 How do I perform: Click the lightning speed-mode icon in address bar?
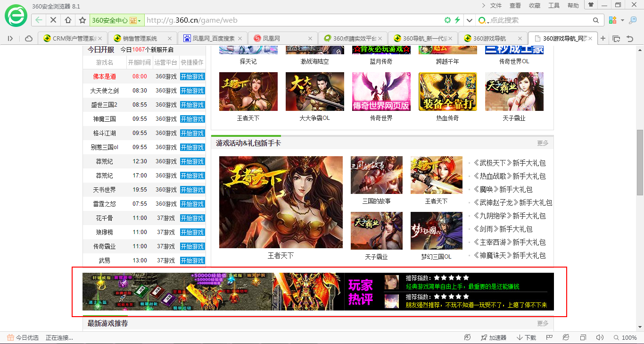tap(457, 20)
